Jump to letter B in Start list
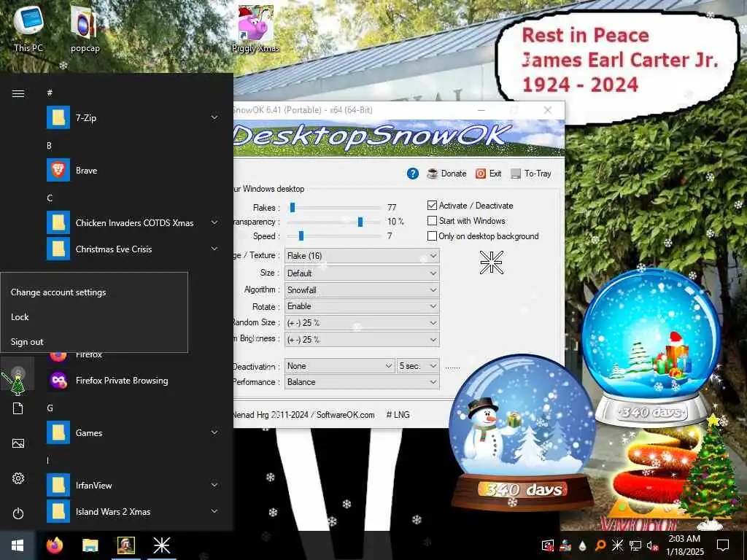 click(x=49, y=145)
